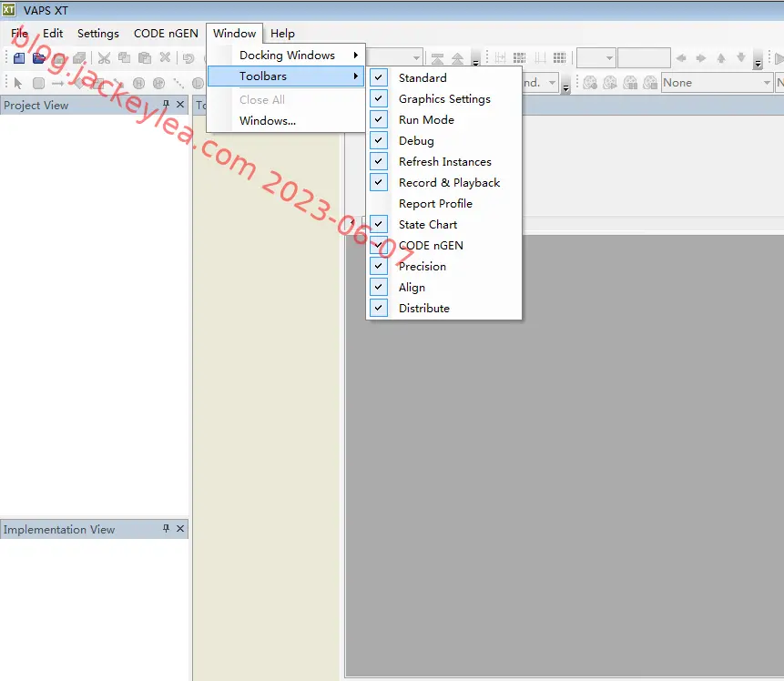Open the CODE nGEN menu
This screenshot has height=681, width=784.
(166, 34)
